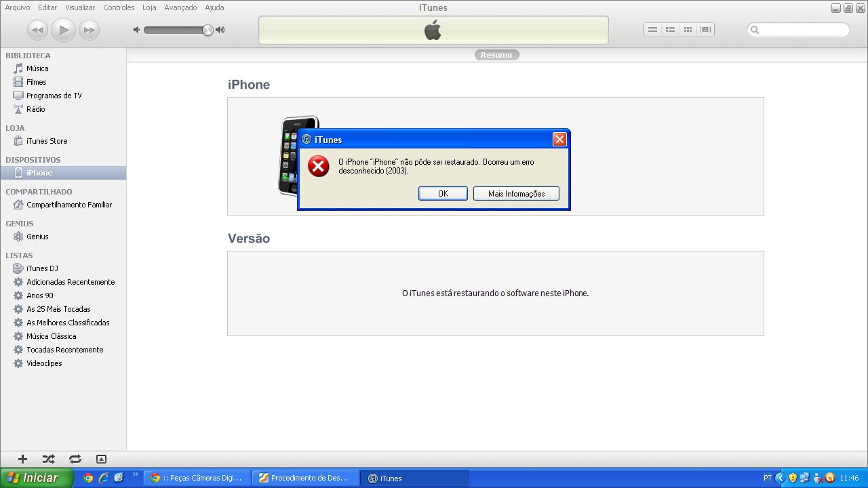
Task: Switch to list view
Action: pos(652,30)
